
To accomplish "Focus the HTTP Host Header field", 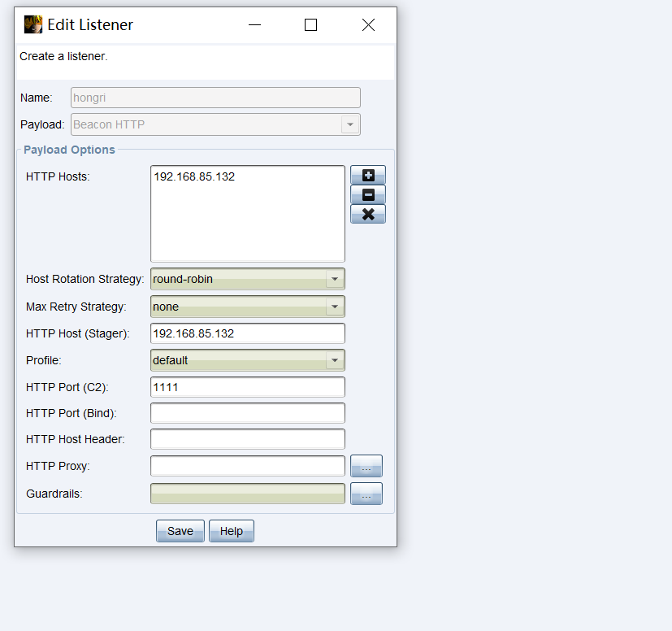I will pos(247,439).
